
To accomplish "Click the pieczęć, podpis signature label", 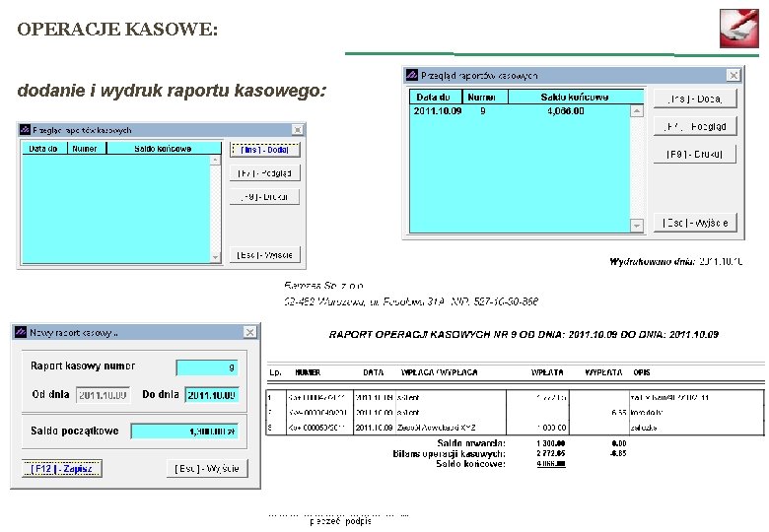I will pyautogui.click(x=340, y=522).
